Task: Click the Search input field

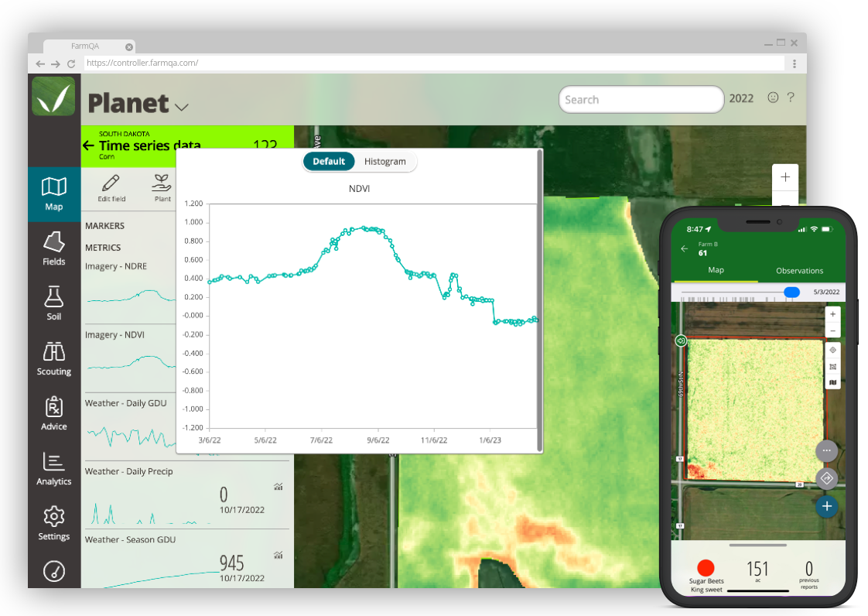Action: tap(641, 100)
